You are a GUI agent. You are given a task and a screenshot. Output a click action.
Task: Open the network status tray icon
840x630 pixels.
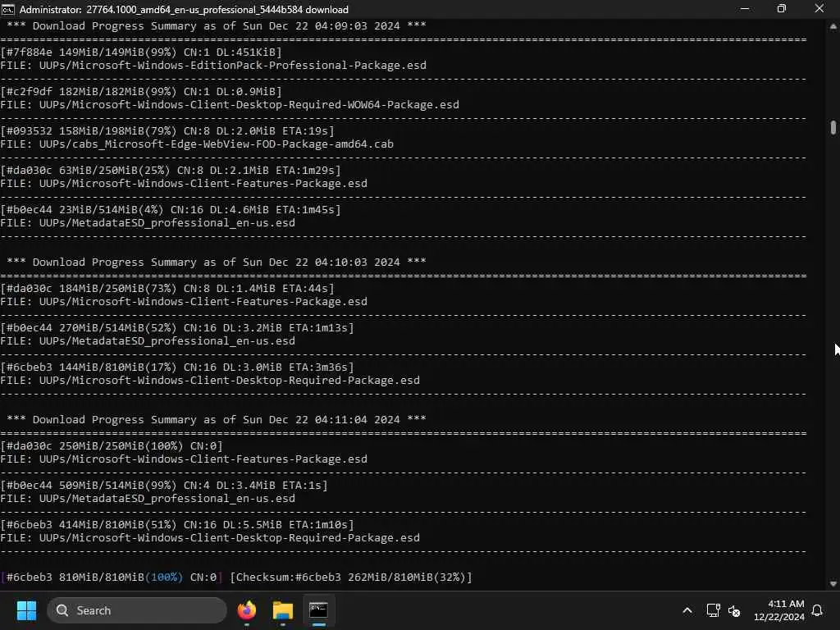(x=713, y=610)
